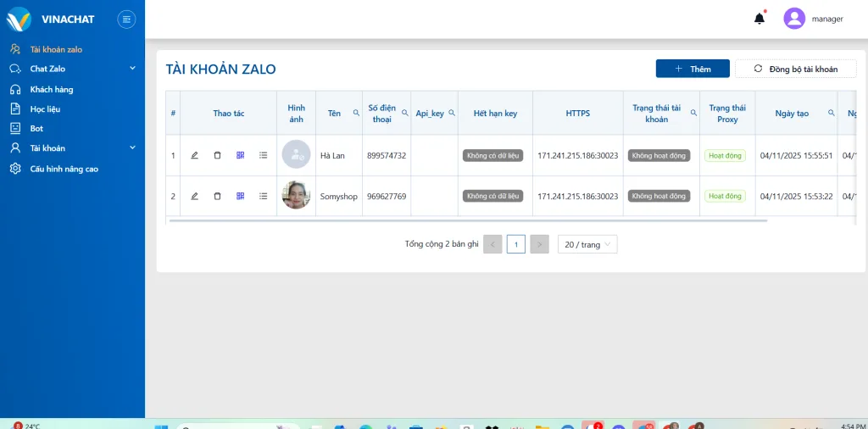Viewport: 868px width, 429px height.
Task: Click the search icon in Tên column
Action: pos(356,113)
